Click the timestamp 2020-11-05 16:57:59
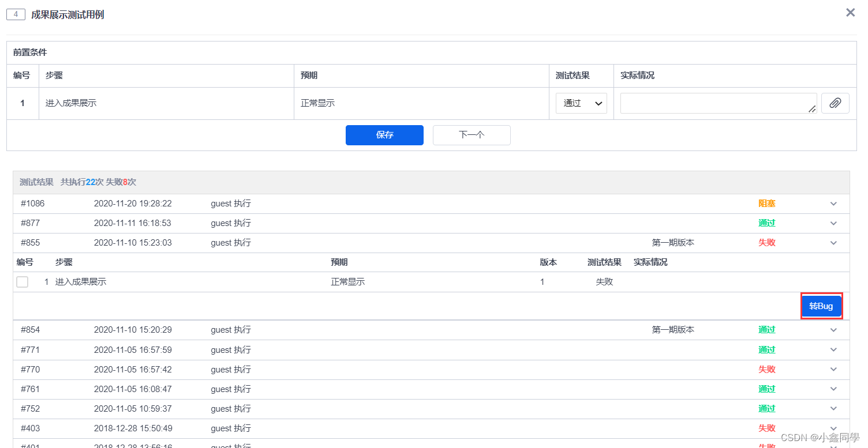This screenshot has width=868, height=448. [x=133, y=350]
